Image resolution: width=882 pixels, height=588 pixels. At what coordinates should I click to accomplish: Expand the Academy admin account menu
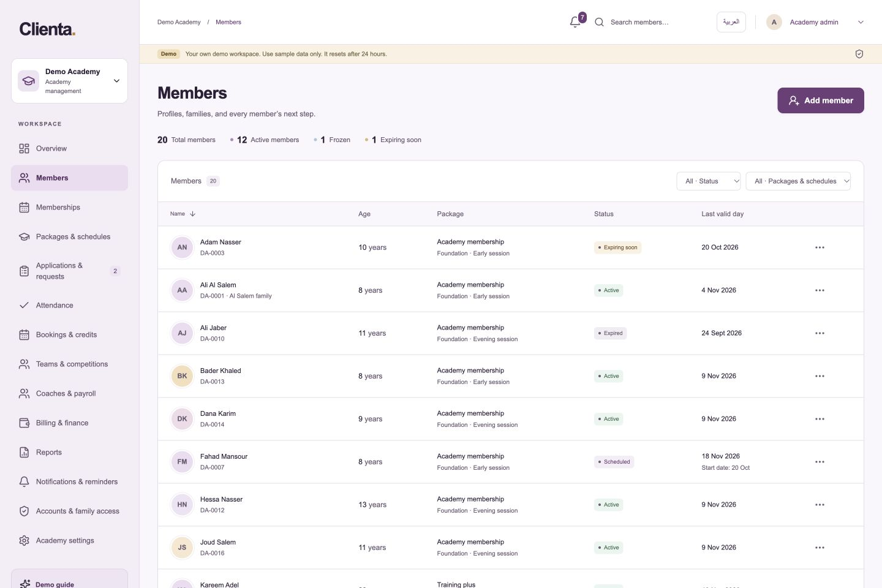click(861, 22)
